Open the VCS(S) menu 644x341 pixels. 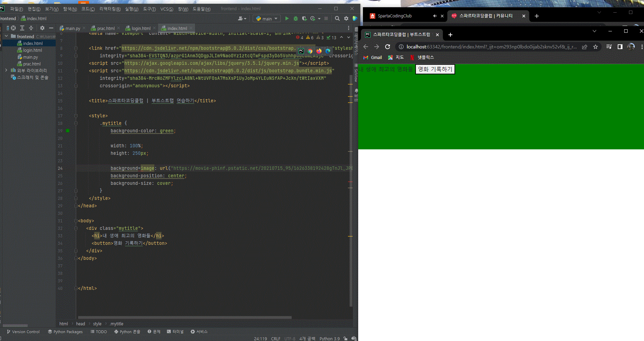tap(167, 9)
